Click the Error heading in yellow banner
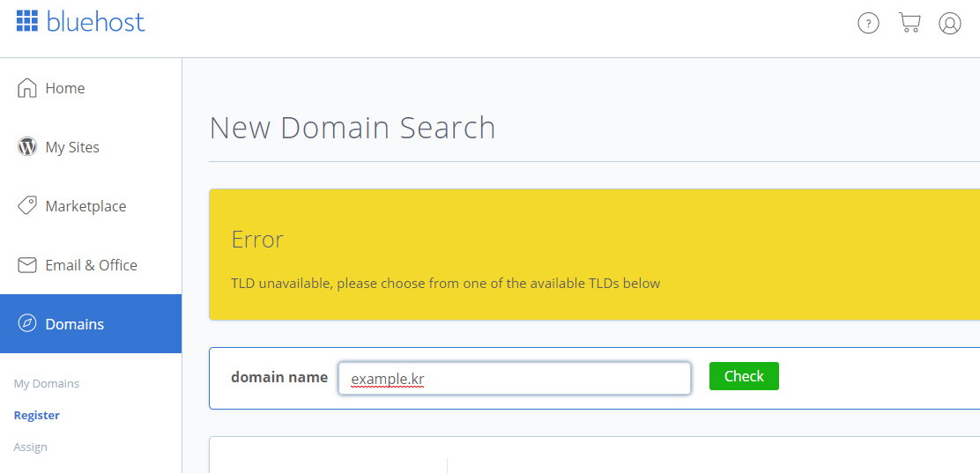Screen dimensions: 980x473 point(257,240)
